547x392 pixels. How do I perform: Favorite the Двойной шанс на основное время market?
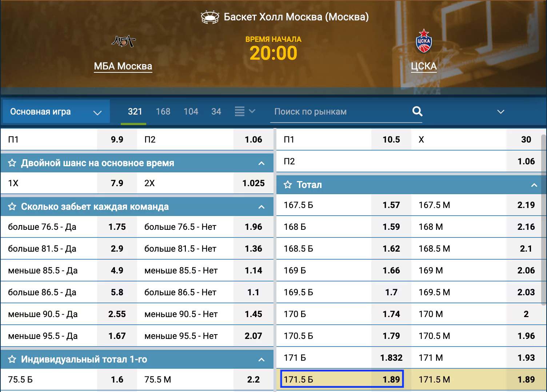(x=12, y=163)
